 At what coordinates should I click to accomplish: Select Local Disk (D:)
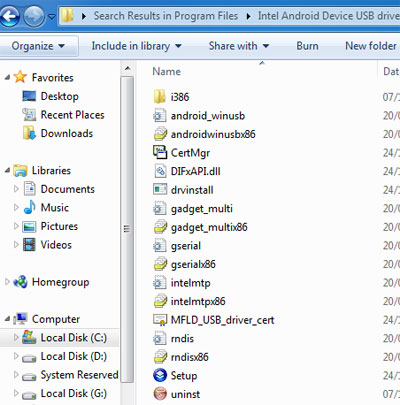coord(74,356)
